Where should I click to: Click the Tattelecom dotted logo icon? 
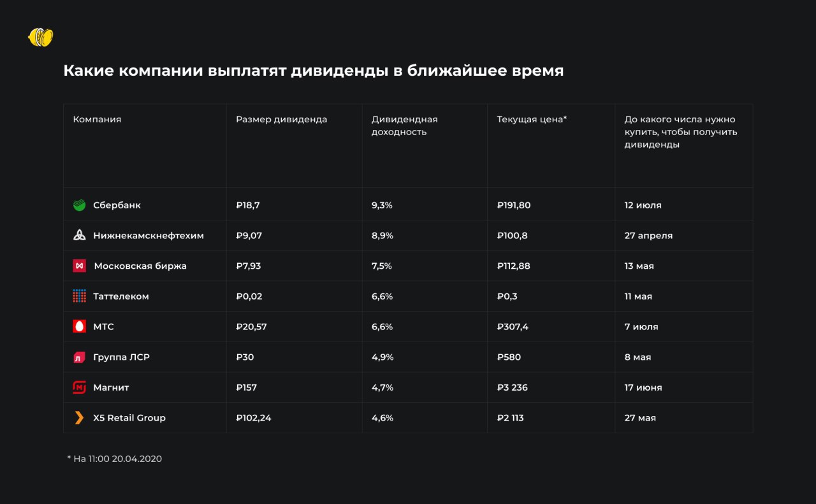(79, 296)
